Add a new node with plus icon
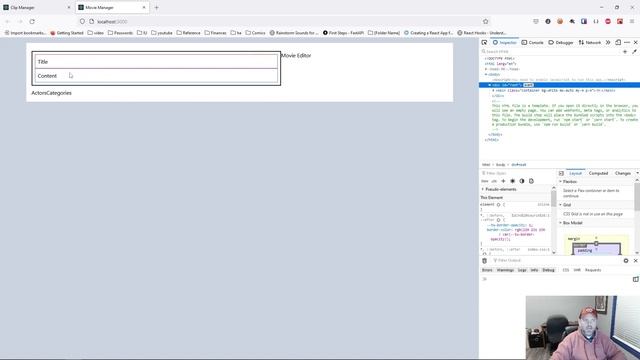Viewport: 640px width, 360px height. pos(625,51)
